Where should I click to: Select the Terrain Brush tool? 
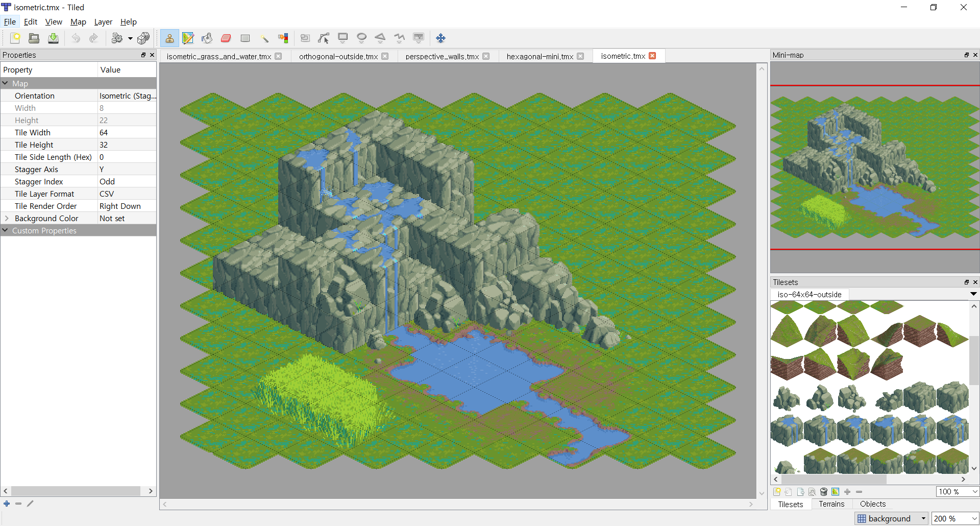[x=188, y=38]
